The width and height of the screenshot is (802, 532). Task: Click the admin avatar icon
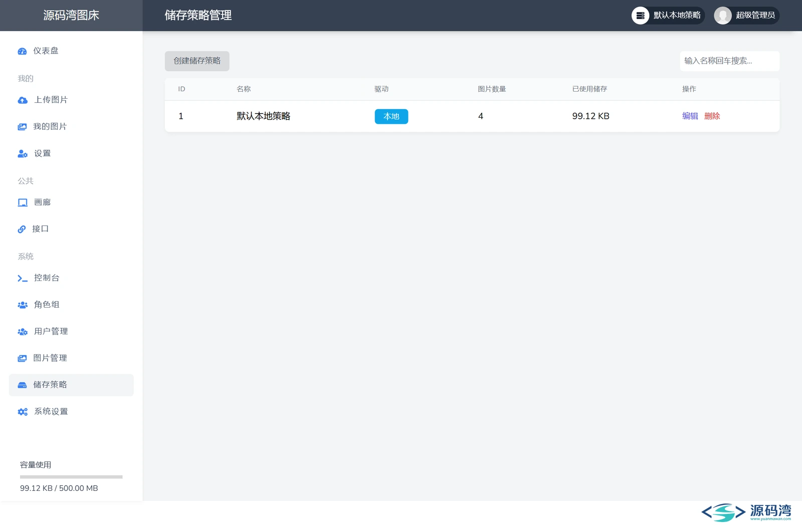pos(723,16)
